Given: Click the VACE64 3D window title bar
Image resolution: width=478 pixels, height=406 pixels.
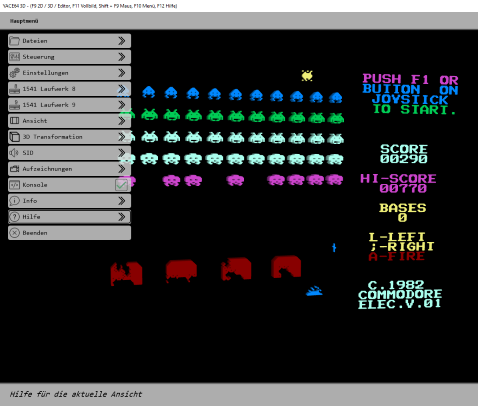Looking at the screenshot, I should tap(239, 6).
